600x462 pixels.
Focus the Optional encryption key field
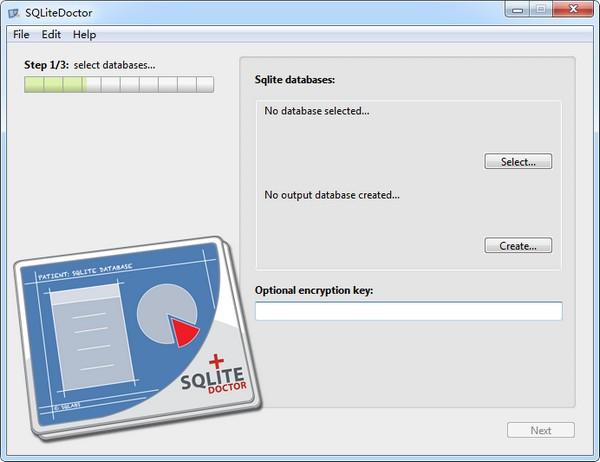tap(409, 311)
